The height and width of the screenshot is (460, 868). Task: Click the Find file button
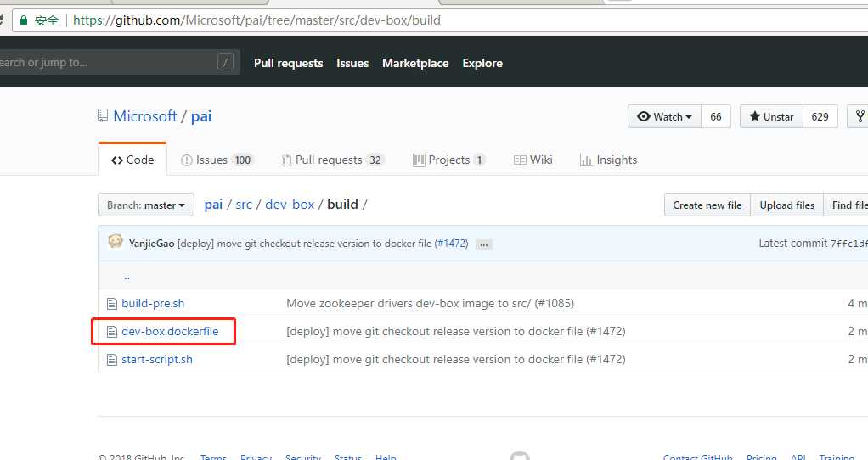coord(847,205)
